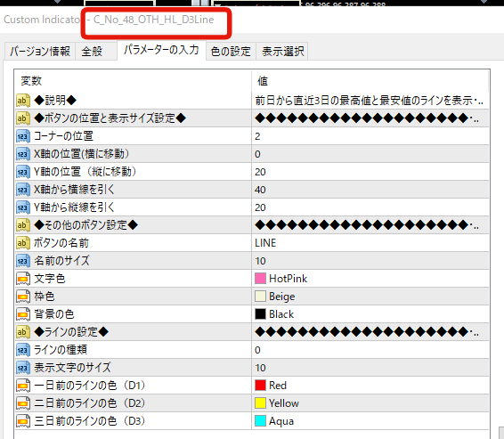The width and height of the screenshot is (504, 439).
Task: Click the color icon beside 一日前のラインの色（D1）
Action: [23, 386]
